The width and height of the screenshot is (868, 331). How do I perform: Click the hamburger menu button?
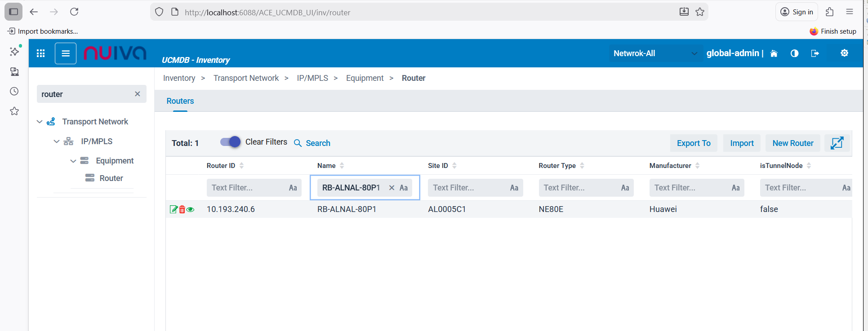coord(66,53)
